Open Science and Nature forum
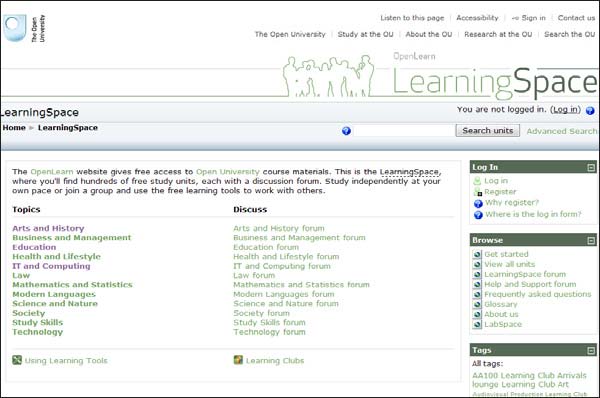The height and width of the screenshot is (398, 600). pos(286,303)
